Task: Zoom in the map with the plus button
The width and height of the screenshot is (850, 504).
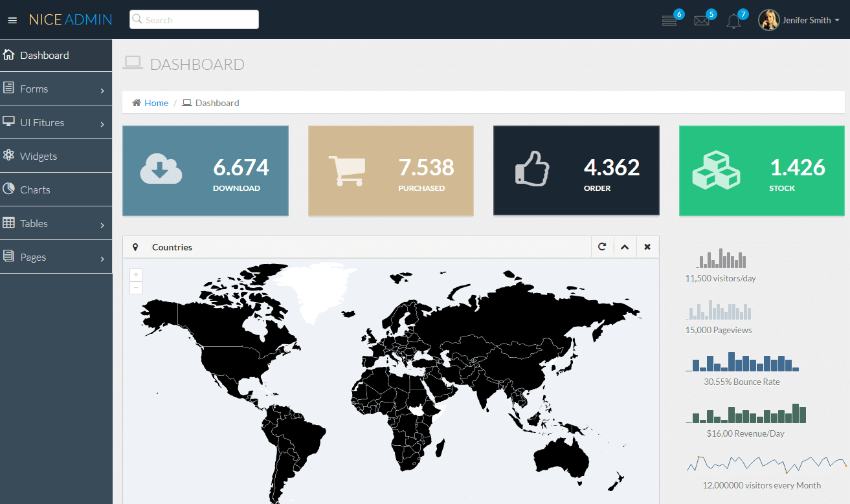Action: tap(136, 275)
